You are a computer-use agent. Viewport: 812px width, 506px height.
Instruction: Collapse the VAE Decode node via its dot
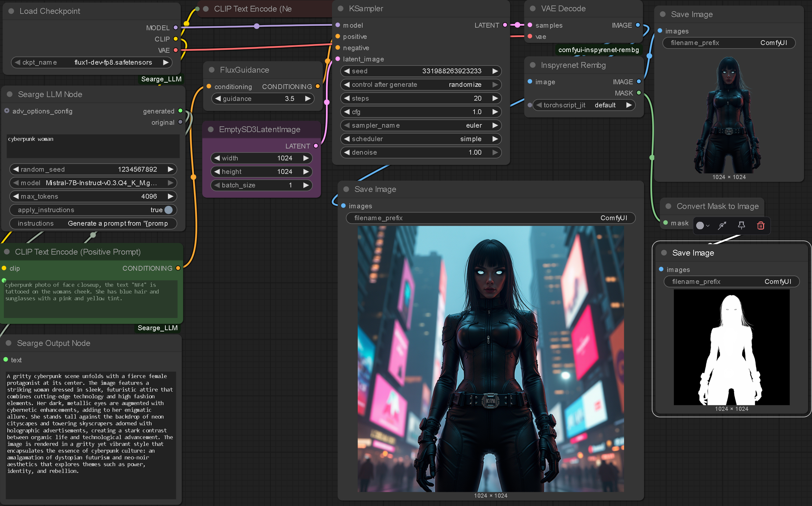pyautogui.click(x=532, y=8)
